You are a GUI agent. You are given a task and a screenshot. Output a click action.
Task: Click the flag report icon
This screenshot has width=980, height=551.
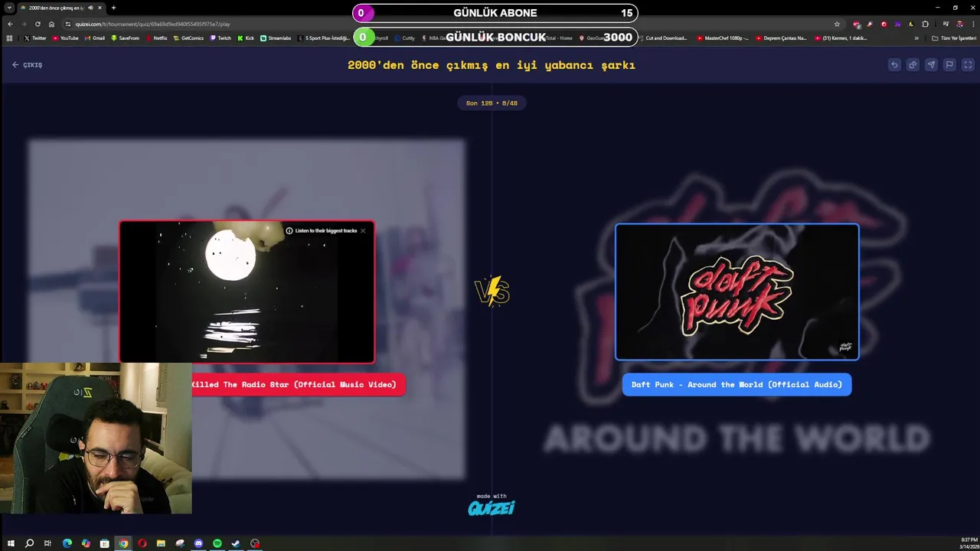[x=949, y=65]
